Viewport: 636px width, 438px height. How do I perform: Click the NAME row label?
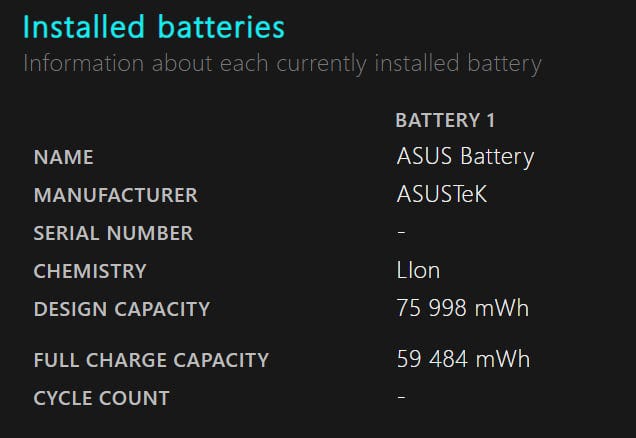[x=64, y=157]
